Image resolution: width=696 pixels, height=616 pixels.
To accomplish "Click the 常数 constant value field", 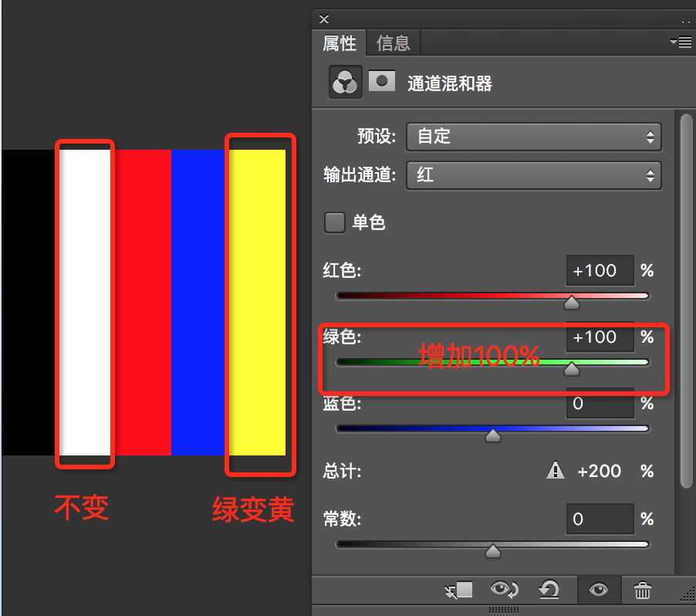I will pos(600,519).
